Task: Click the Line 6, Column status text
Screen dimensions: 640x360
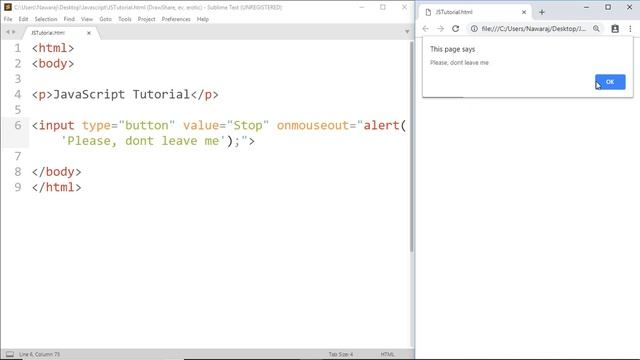Action: coord(39,354)
